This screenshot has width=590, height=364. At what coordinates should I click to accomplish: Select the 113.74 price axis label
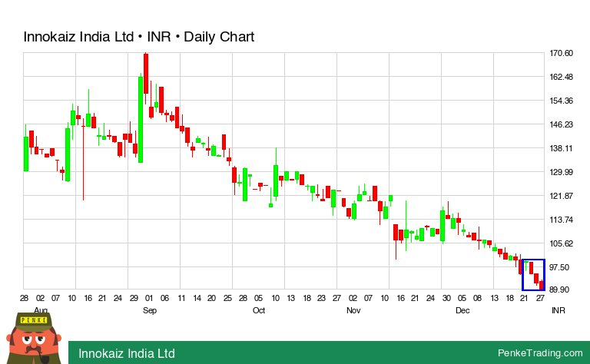(x=561, y=220)
